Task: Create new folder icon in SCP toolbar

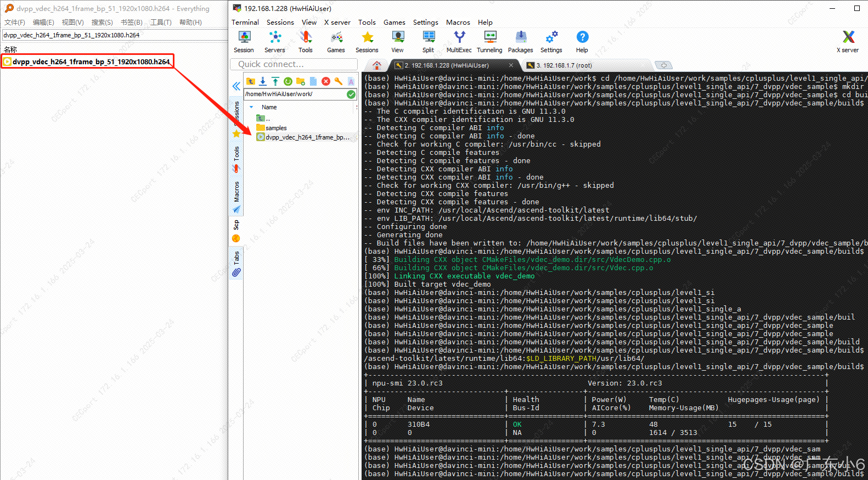Action: coord(301,81)
